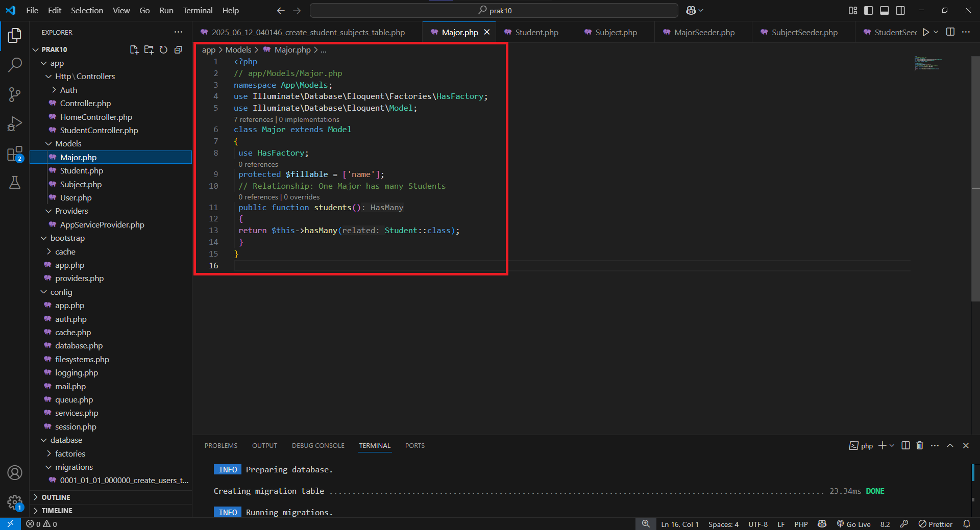The image size is (980, 530).
Task: Create a new file in PRAK10
Action: [x=134, y=49]
